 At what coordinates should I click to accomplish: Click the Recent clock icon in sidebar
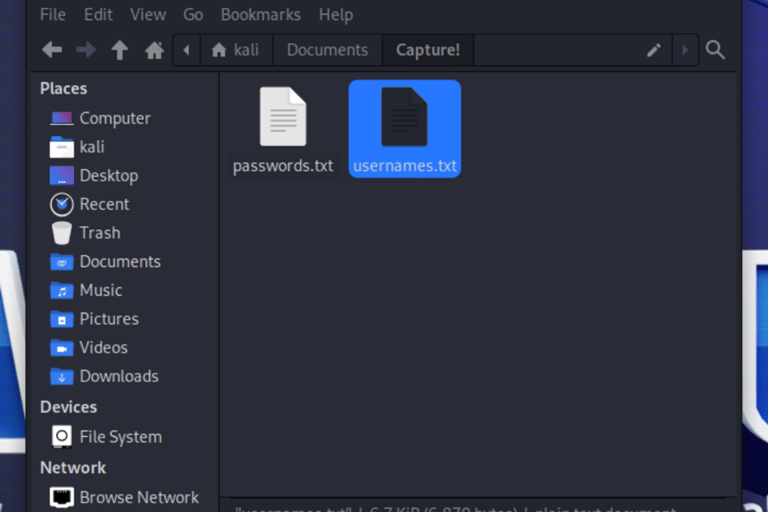(x=62, y=204)
